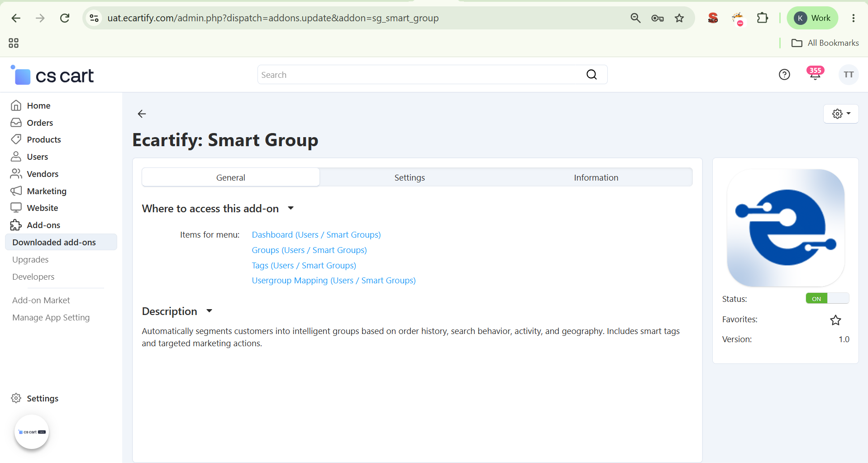Viewport: 868px width, 463px height.
Task: Collapse the Description section
Action: pyautogui.click(x=177, y=311)
